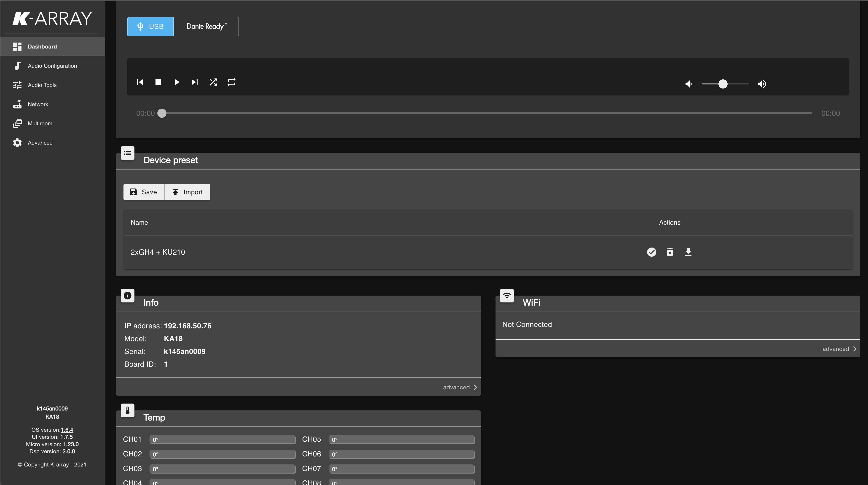Save the current device preset
Screen dimensions: 868x485
(x=144, y=192)
